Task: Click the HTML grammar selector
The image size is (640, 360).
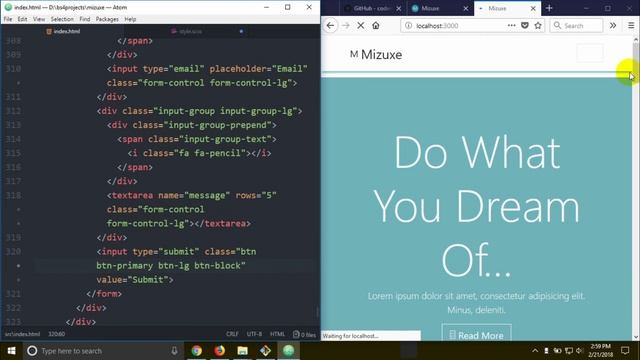Action: tap(278, 334)
